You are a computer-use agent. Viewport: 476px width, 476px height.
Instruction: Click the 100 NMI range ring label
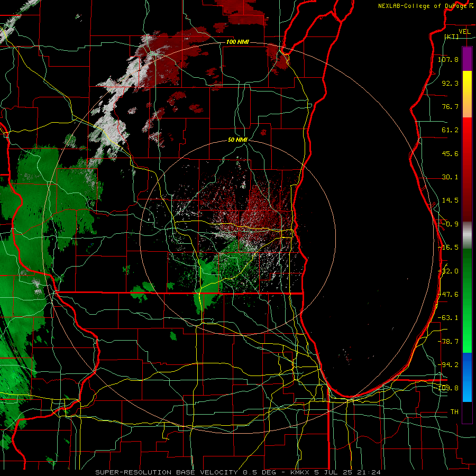pos(237,42)
